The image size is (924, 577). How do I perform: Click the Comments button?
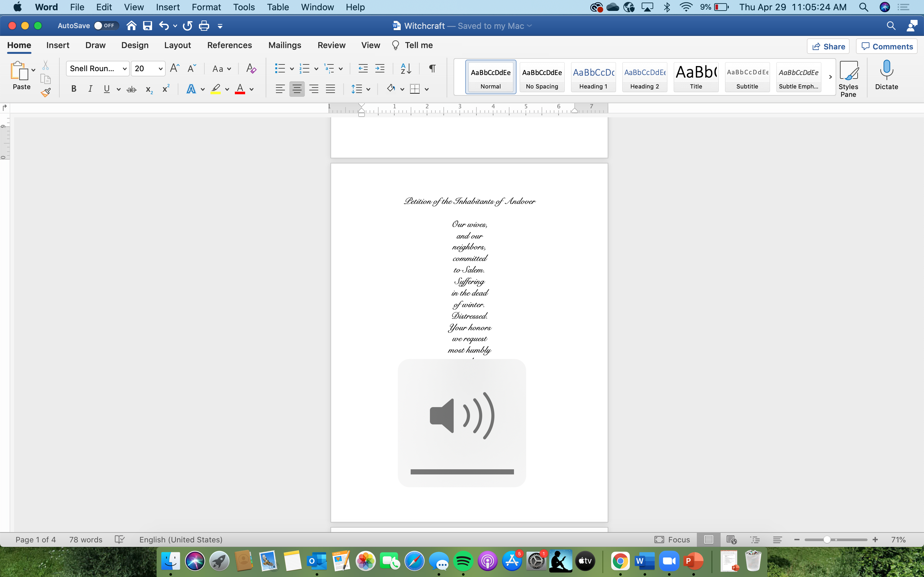click(x=886, y=46)
